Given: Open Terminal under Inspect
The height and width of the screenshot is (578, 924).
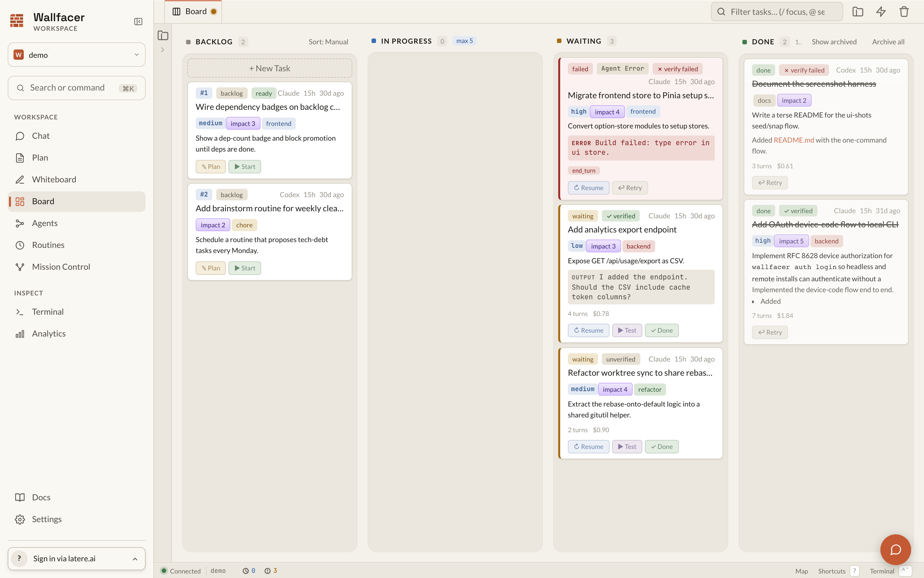Looking at the screenshot, I should (77, 312).
